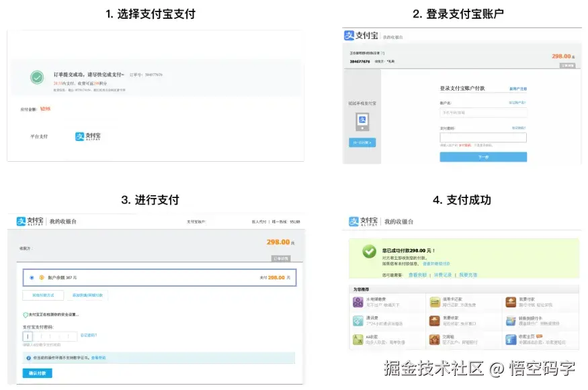Select the 账户余额 balance payment radio button
The height and width of the screenshot is (390, 588).
(32, 277)
